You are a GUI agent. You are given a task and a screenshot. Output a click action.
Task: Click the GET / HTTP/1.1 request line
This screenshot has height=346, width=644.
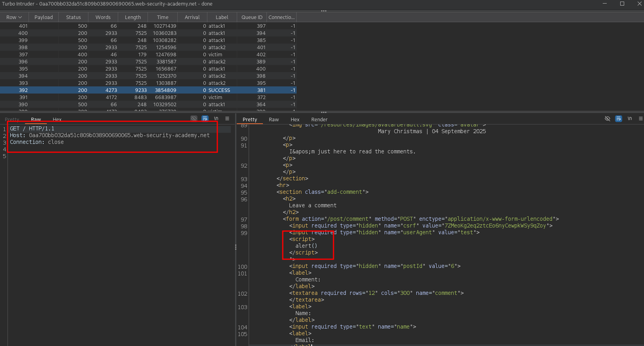pos(32,128)
